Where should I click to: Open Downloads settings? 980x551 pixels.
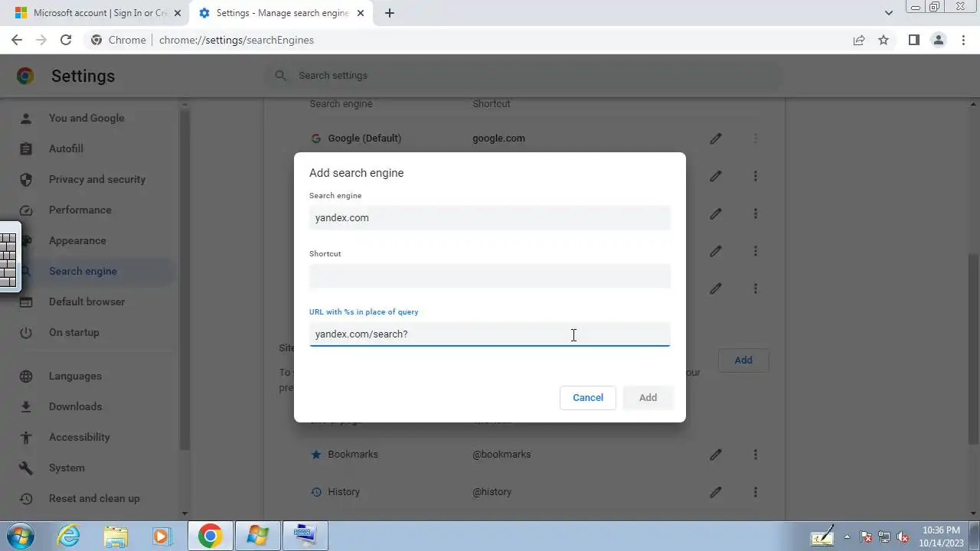click(75, 406)
